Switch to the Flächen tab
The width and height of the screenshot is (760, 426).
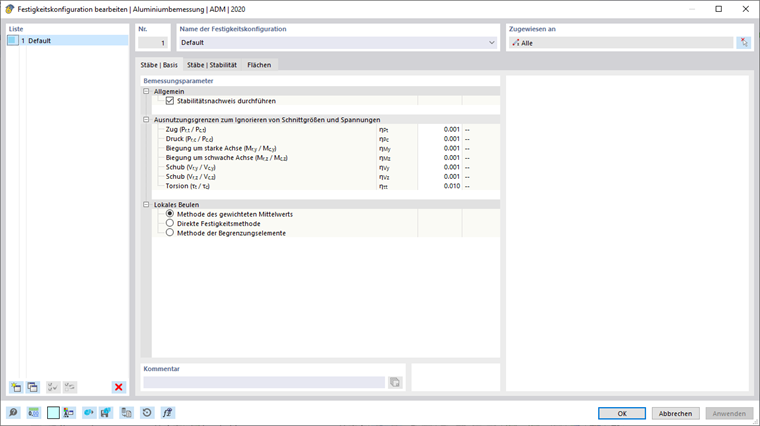point(259,65)
